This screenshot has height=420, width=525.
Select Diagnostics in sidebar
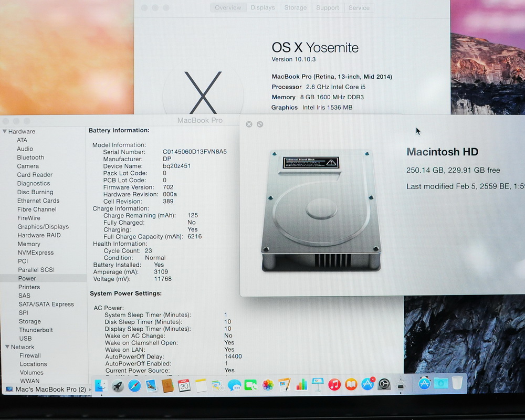point(34,184)
